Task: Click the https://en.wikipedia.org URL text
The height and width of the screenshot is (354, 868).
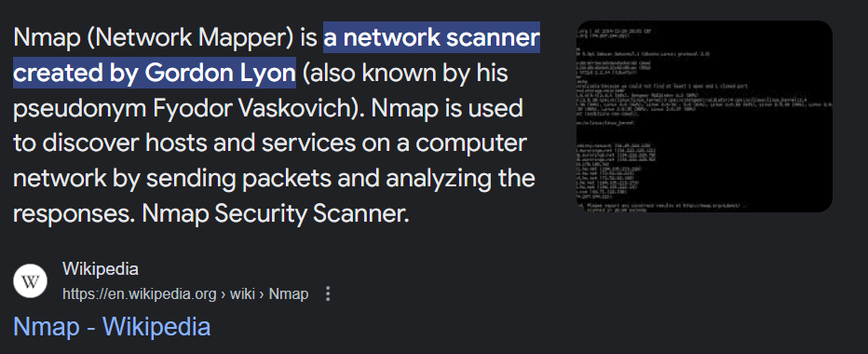Action: click(140, 293)
